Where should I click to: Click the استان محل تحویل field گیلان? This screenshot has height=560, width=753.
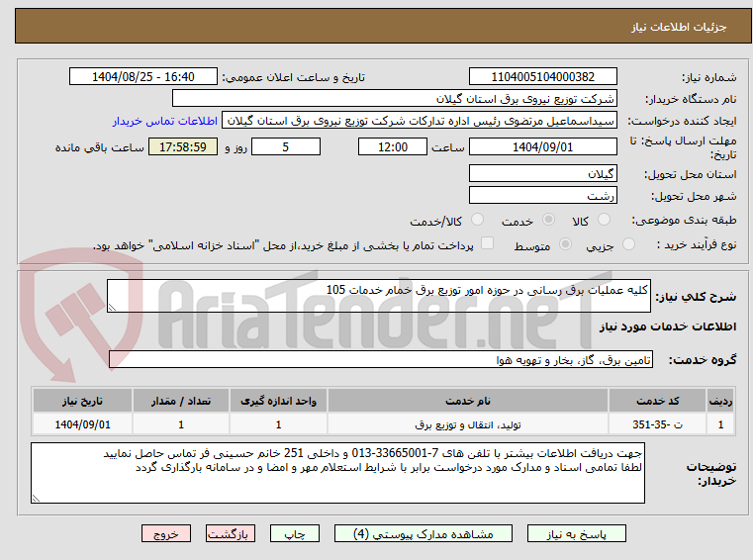[x=542, y=173]
